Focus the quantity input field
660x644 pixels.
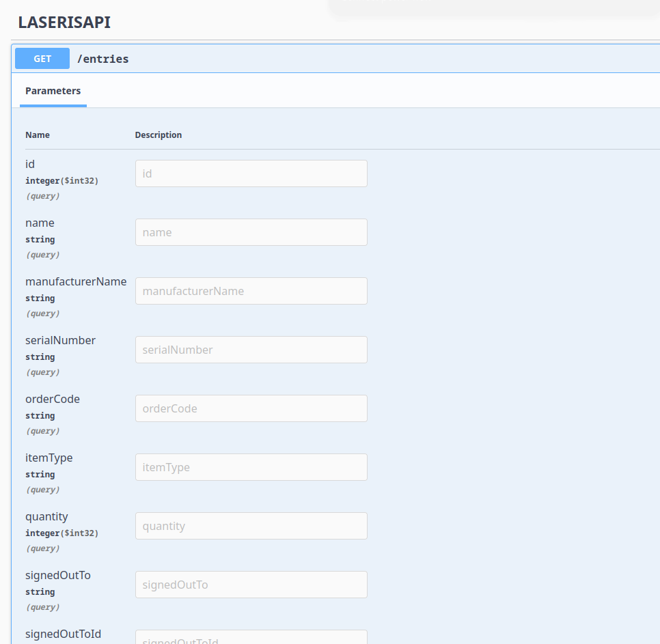[x=251, y=526]
